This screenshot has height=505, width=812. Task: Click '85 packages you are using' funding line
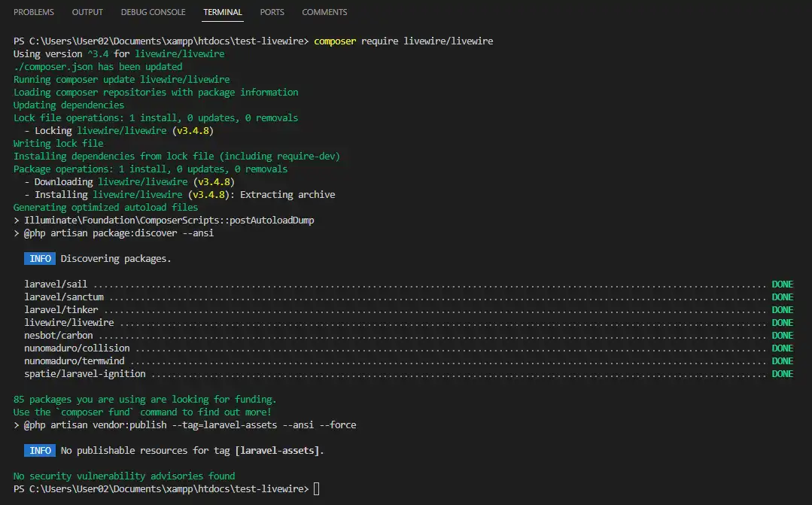click(145, 400)
